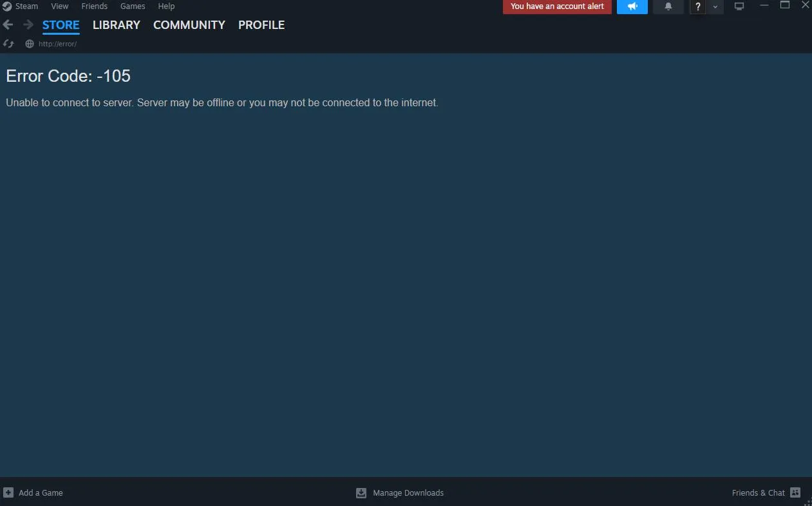Click the "Unable to connect to server" message
Image resolution: width=812 pixels, height=506 pixels.
[x=222, y=102]
